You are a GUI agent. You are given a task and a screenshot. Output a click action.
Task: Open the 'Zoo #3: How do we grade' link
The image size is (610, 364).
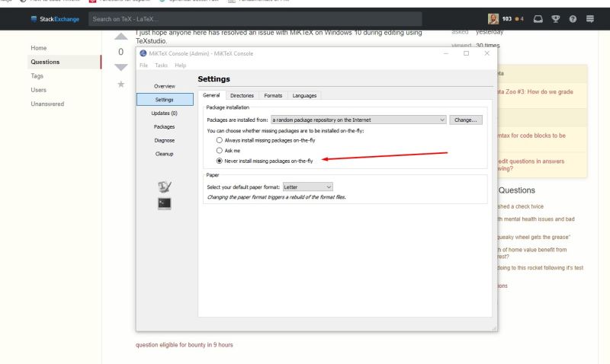536,91
